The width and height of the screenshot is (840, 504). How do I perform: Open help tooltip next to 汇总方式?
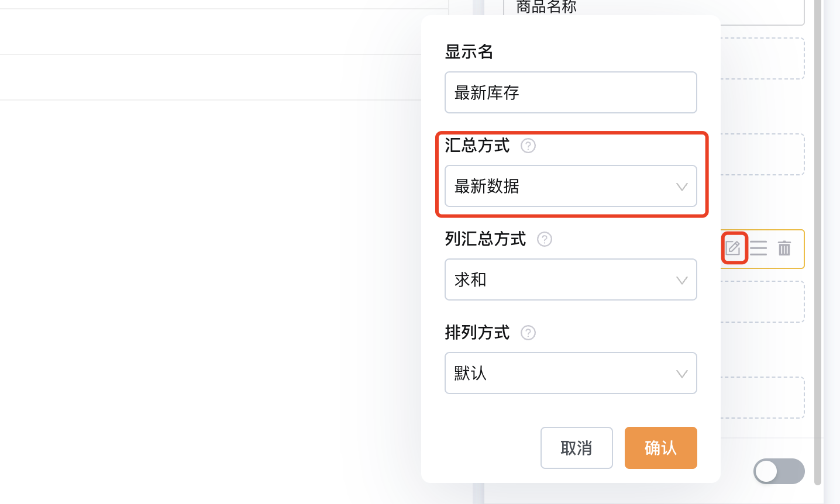click(528, 146)
